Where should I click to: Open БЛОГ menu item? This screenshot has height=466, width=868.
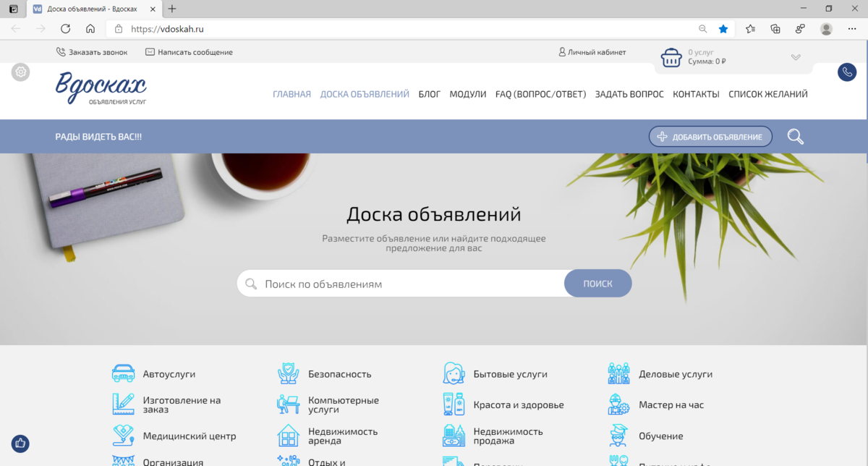pyautogui.click(x=430, y=94)
